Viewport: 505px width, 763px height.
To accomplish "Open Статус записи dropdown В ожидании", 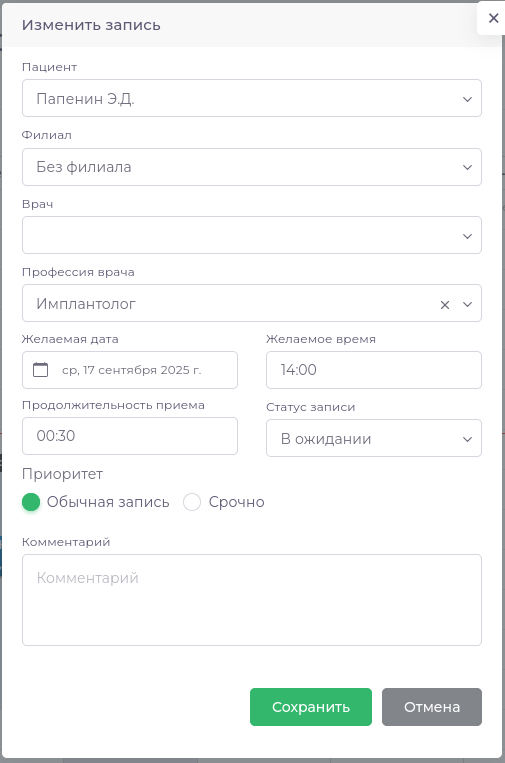I will tap(374, 438).
